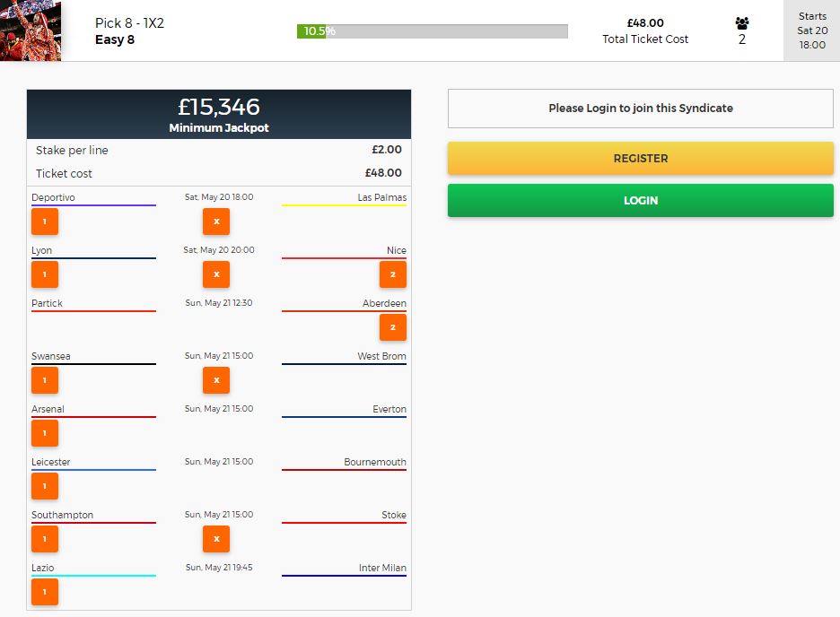
Task: Click the Please Login to join Syndicate box
Action: click(x=640, y=109)
